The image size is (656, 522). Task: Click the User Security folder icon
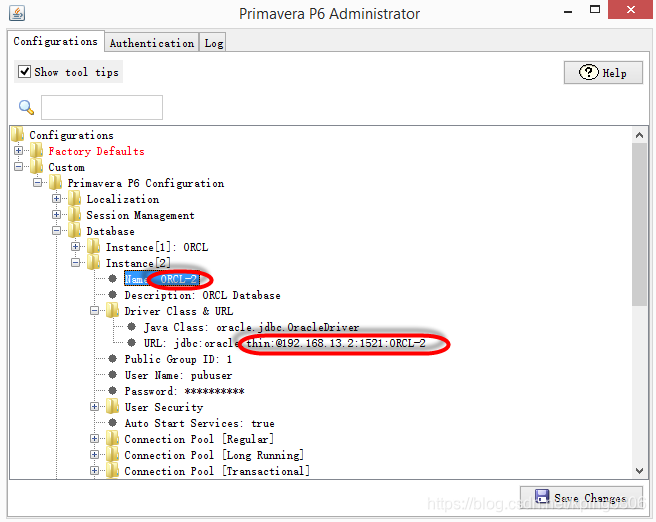click(x=113, y=407)
